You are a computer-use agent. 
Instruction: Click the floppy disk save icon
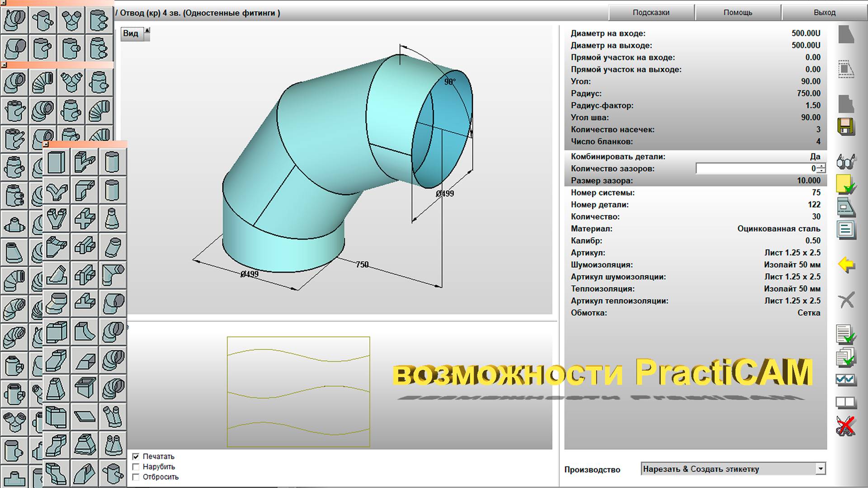(846, 127)
